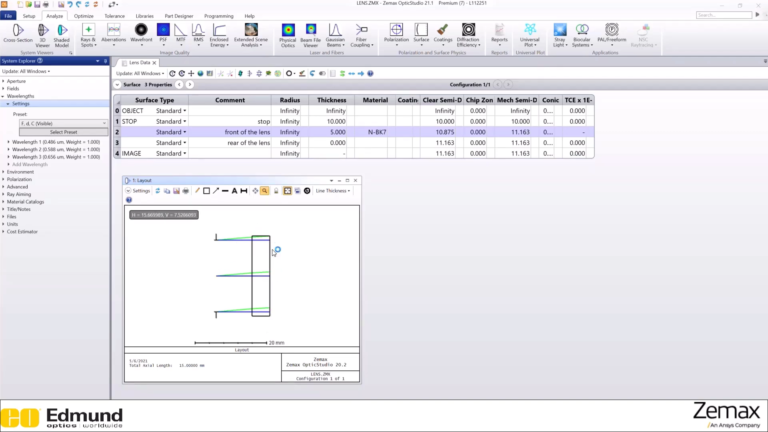Switch to the Setup ribbon tab
Image resolution: width=768 pixels, height=432 pixels.
[29, 16]
